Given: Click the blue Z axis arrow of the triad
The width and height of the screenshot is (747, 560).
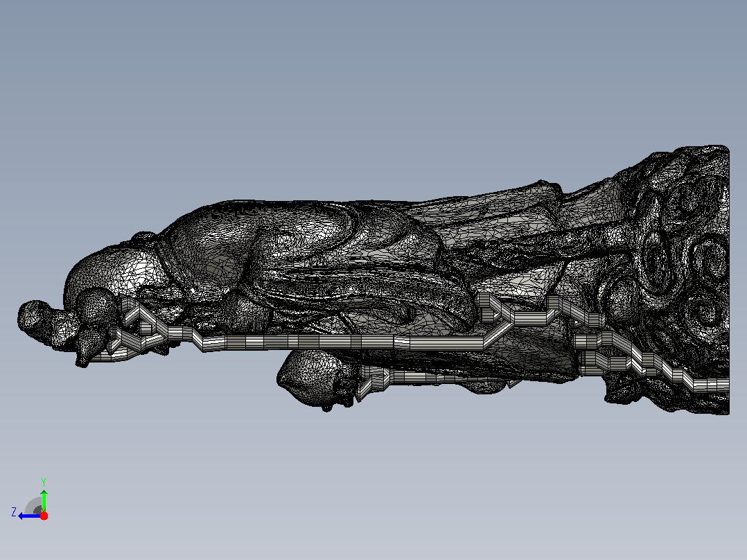Looking at the screenshot, I should [x=30, y=516].
